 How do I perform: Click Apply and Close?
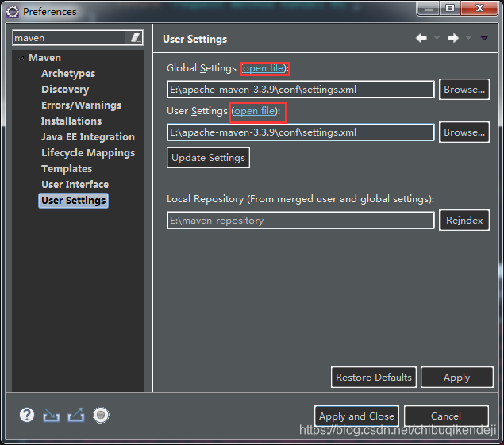click(x=356, y=416)
